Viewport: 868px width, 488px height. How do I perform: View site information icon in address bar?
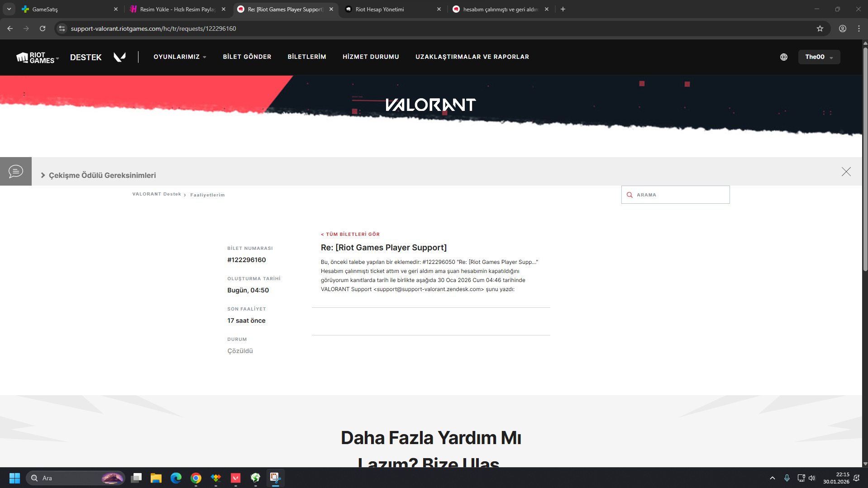[62, 29]
